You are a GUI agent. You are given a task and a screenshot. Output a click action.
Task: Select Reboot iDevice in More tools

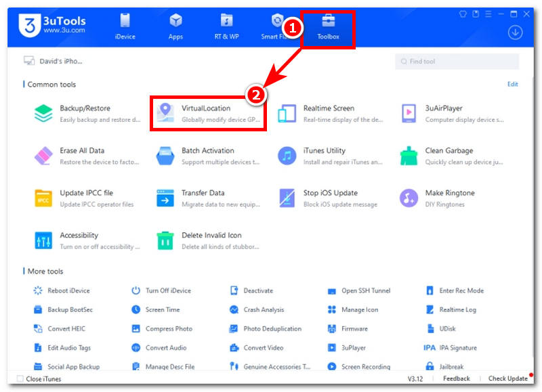tap(68, 291)
